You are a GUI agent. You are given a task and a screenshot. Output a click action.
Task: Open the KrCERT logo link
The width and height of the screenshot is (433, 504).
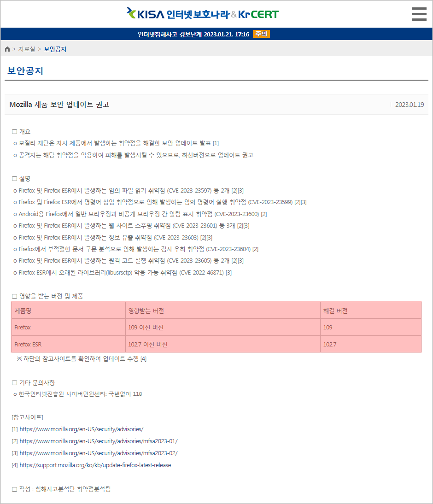pos(258,14)
